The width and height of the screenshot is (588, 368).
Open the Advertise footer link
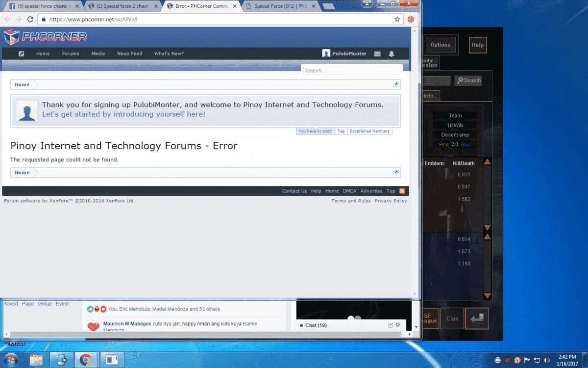click(x=371, y=191)
